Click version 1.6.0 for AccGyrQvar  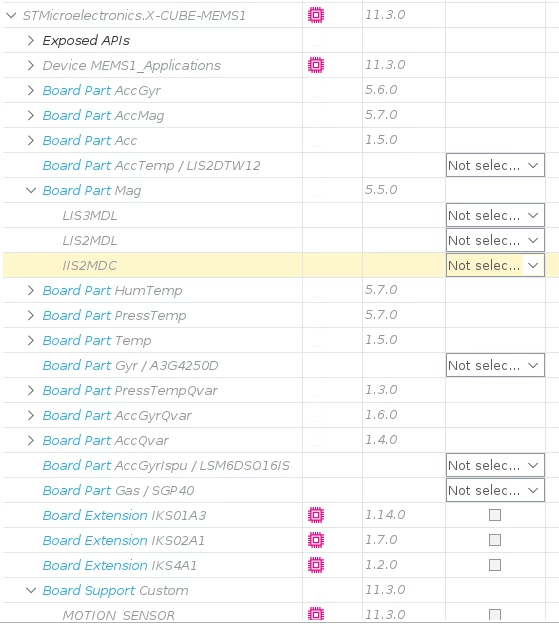381,415
